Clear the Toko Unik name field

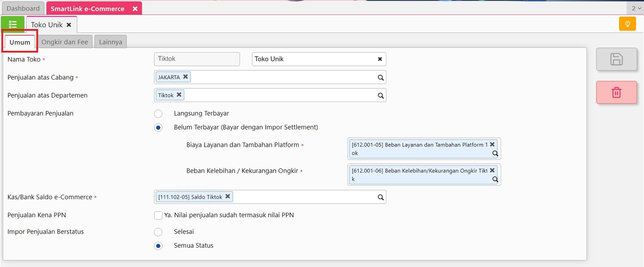point(380,59)
